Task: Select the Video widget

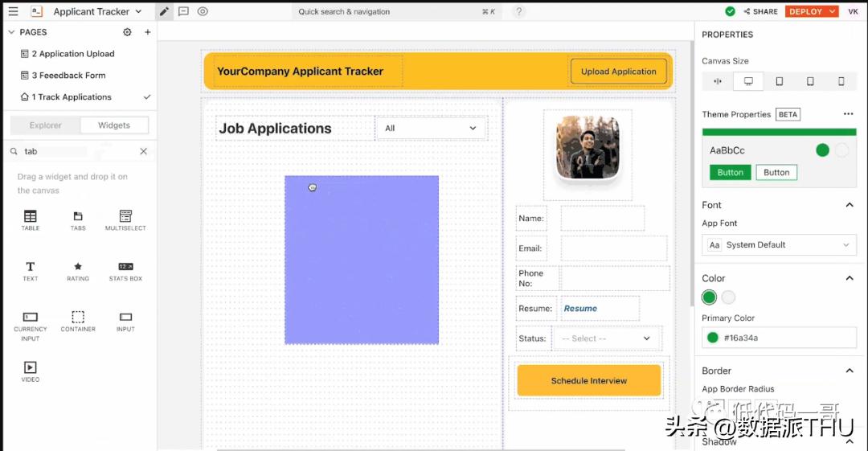Action: pyautogui.click(x=31, y=371)
